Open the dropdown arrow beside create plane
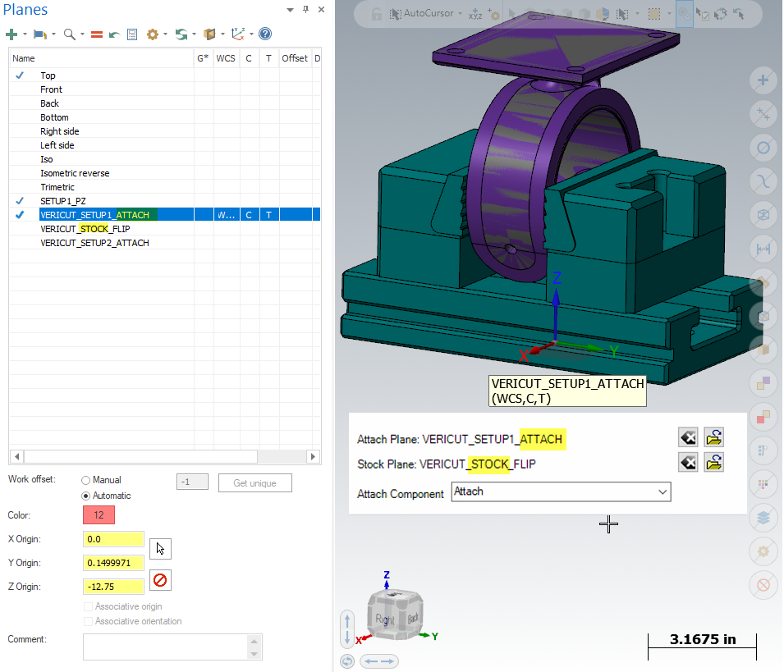 [x=25, y=34]
